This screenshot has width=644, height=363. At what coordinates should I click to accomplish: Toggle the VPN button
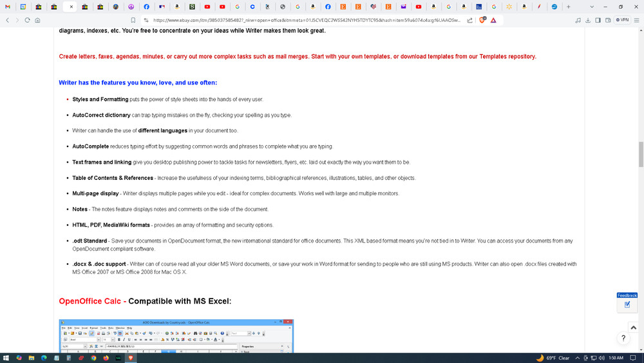pos(623,20)
